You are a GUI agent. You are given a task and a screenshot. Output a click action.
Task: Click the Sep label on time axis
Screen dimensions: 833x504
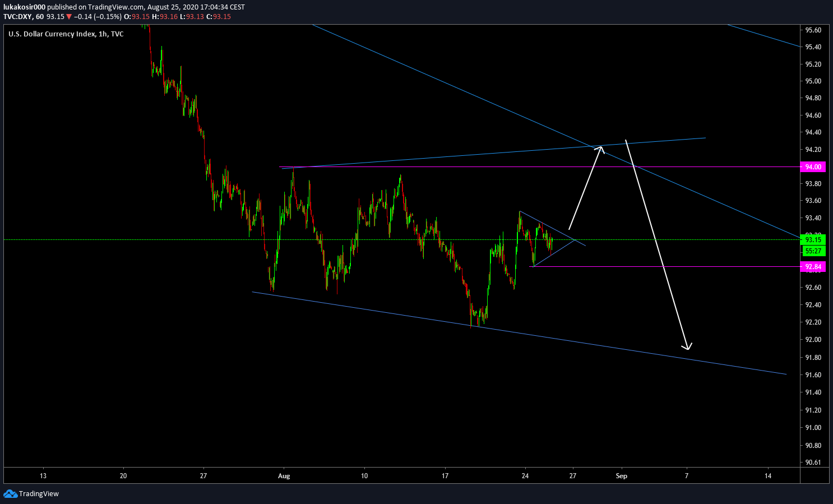[622, 476]
